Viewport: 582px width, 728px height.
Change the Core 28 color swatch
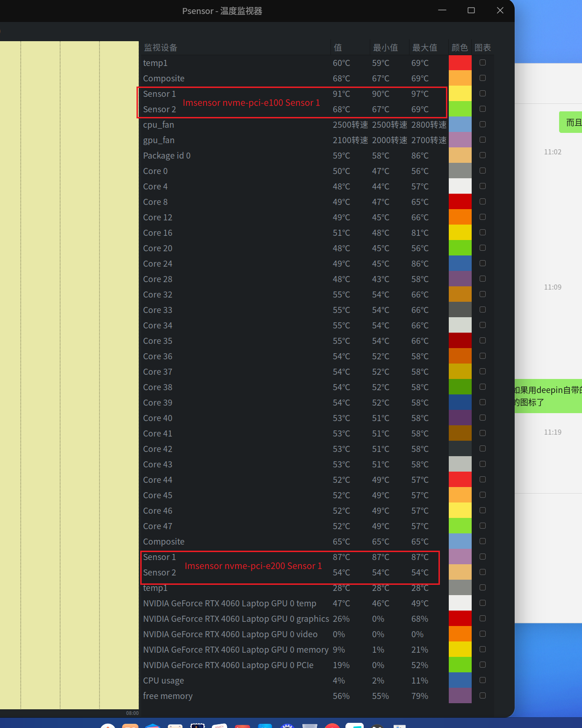(x=460, y=279)
